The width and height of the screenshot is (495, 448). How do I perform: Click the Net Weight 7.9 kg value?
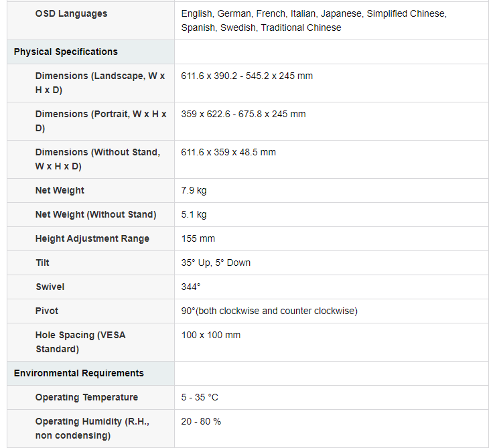tap(194, 190)
